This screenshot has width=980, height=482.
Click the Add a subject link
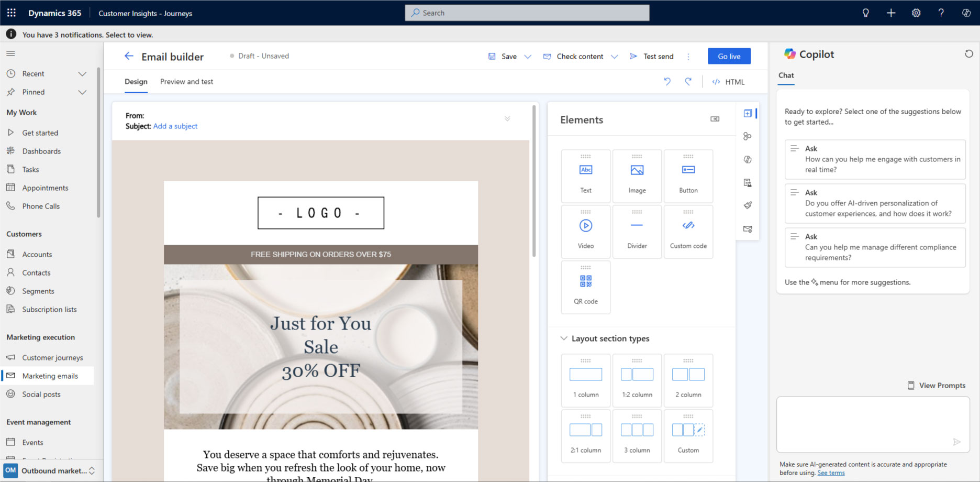coord(175,126)
